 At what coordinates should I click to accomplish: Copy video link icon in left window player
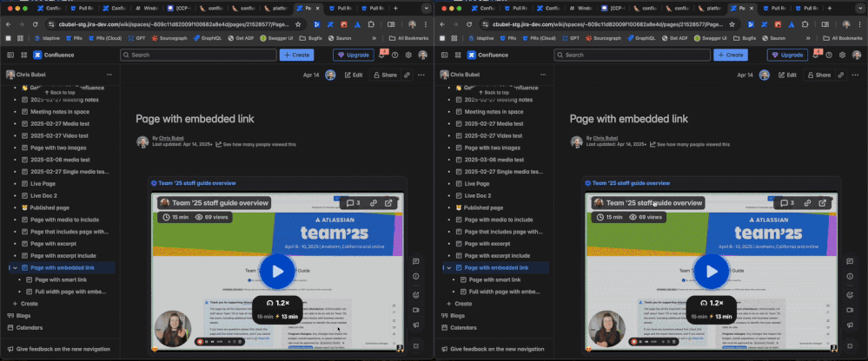373,203
